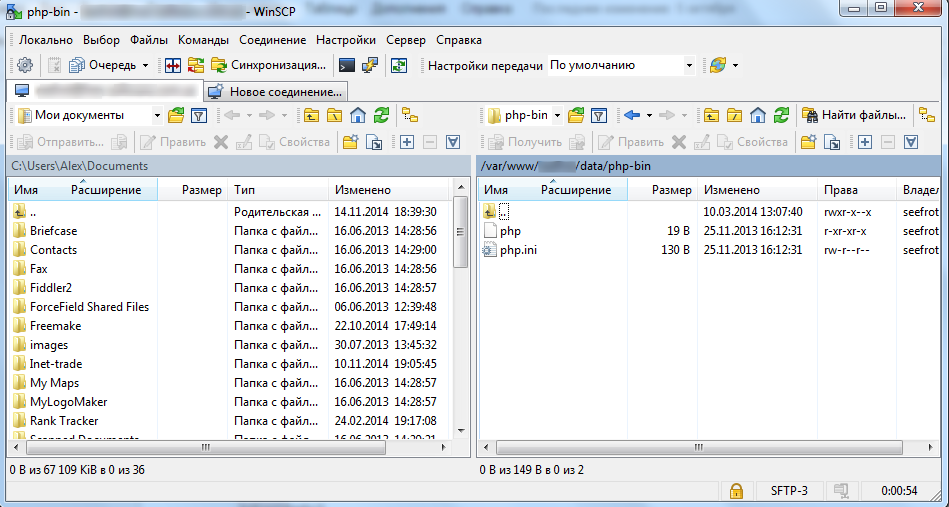Select the MyLogoMaker folder
This screenshot has width=949, height=507.
(68, 402)
